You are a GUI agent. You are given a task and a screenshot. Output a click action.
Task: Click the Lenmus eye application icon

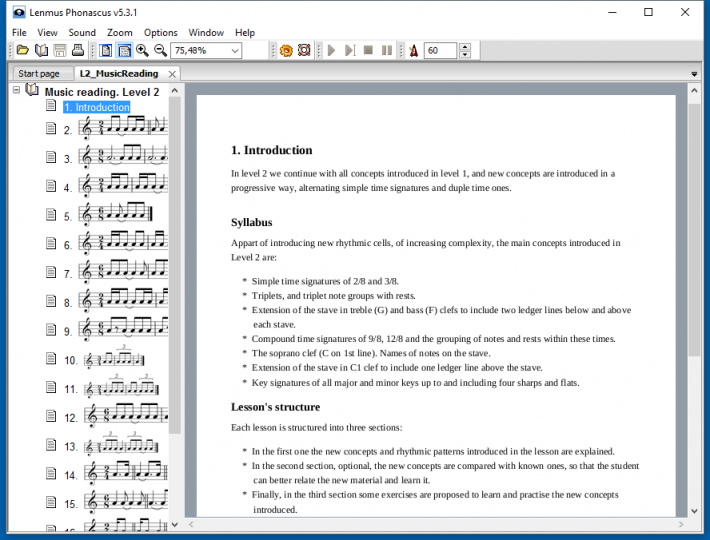click(19, 12)
